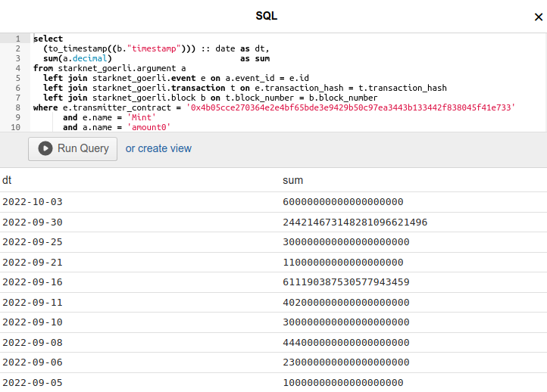
Task: Place cursor on 'select' in editor line 1
Action: [x=48, y=39]
